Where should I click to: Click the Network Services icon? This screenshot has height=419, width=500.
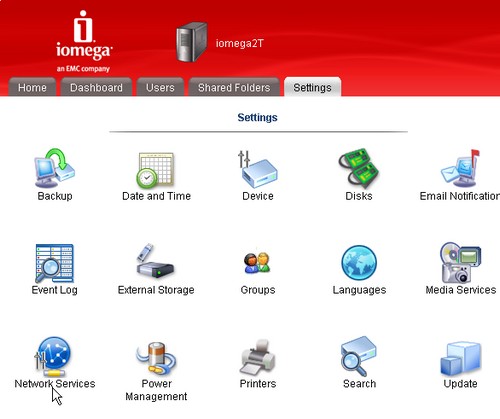[53, 356]
